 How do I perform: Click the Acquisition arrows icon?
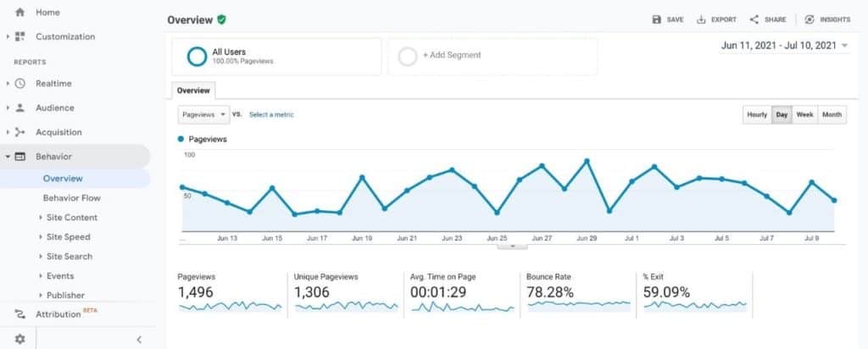tap(20, 132)
